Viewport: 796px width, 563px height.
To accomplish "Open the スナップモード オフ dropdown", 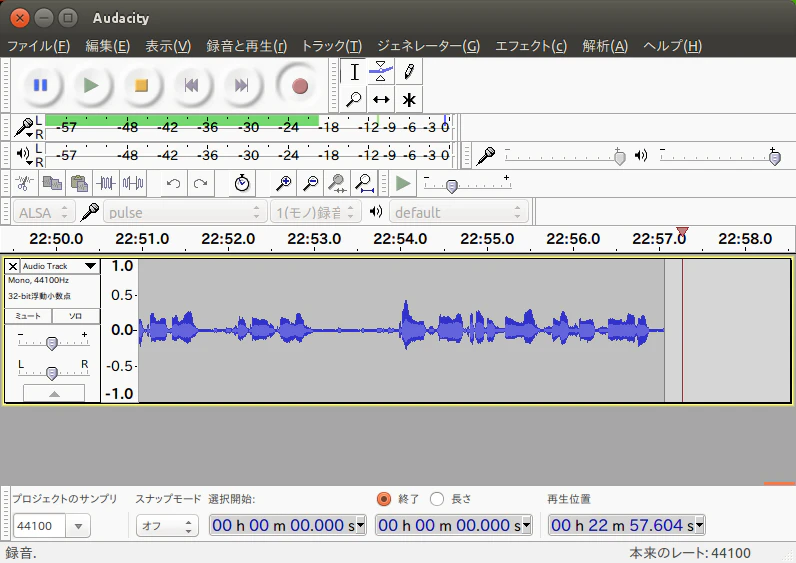I will [x=167, y=525].
